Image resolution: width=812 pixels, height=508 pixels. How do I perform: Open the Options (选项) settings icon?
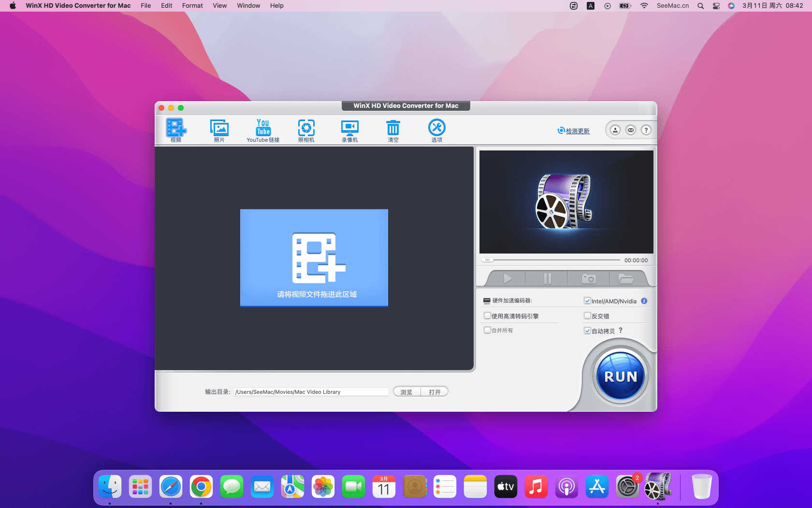(x=436, y=129)
